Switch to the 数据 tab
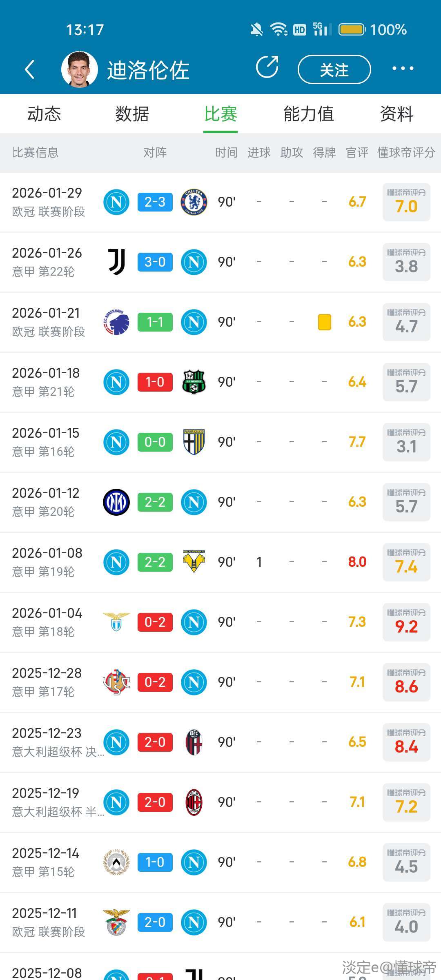The image size is (441, 980). tap(132, 114)
